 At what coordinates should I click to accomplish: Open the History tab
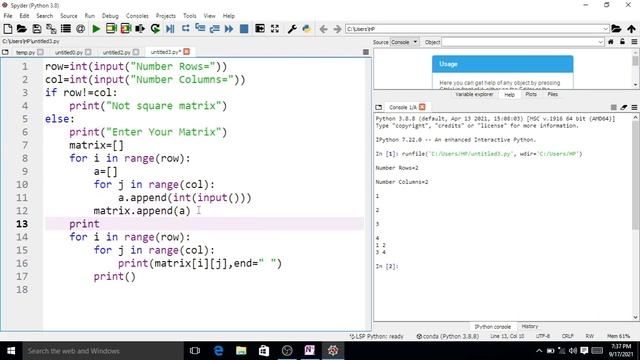coord(529,327)
